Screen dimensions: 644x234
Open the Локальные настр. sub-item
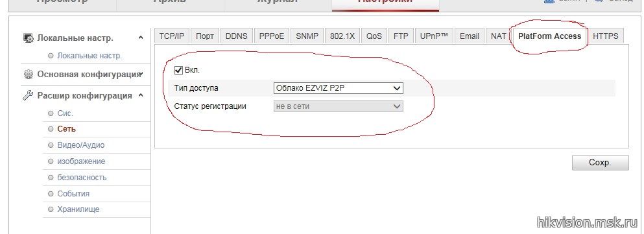[89, 56]
